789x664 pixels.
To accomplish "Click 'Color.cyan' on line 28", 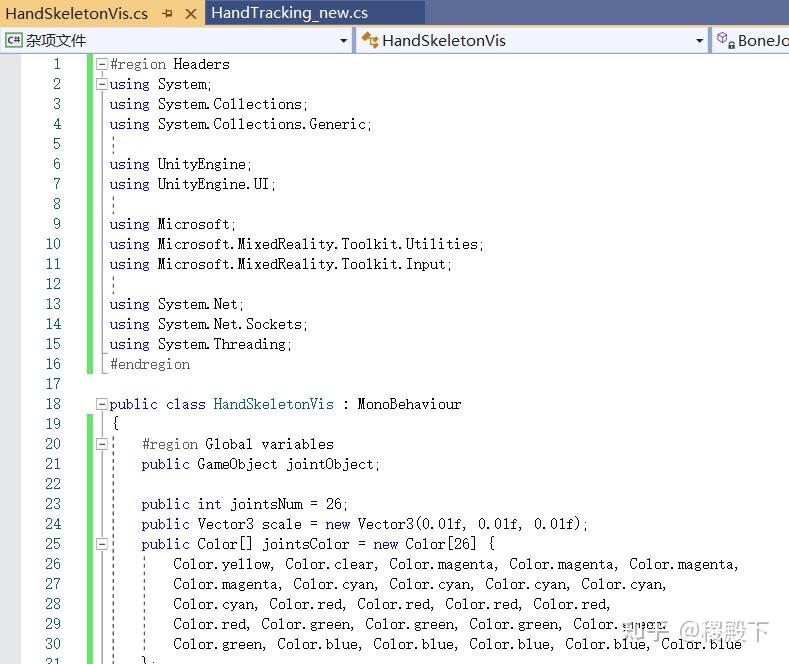I will point(214,604).
